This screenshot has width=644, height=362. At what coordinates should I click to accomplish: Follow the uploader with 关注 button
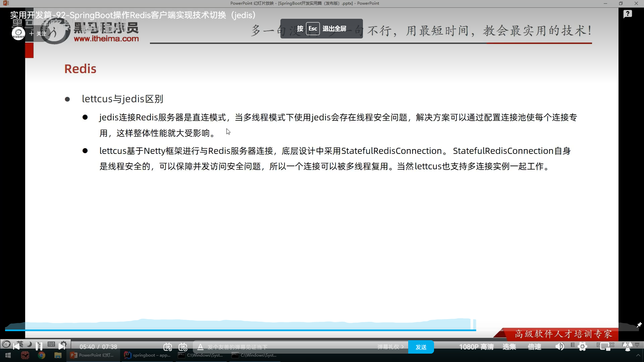(38, 34)
